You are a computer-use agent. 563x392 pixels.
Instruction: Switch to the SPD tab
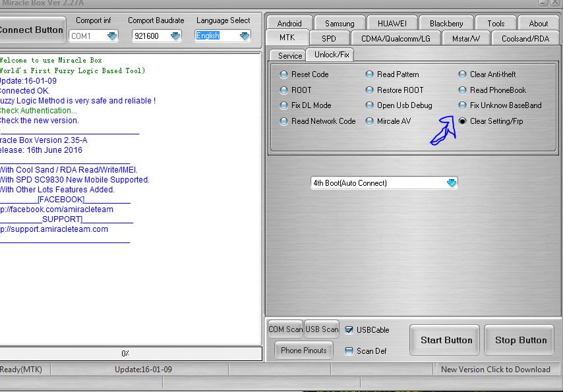click(328, 38)
